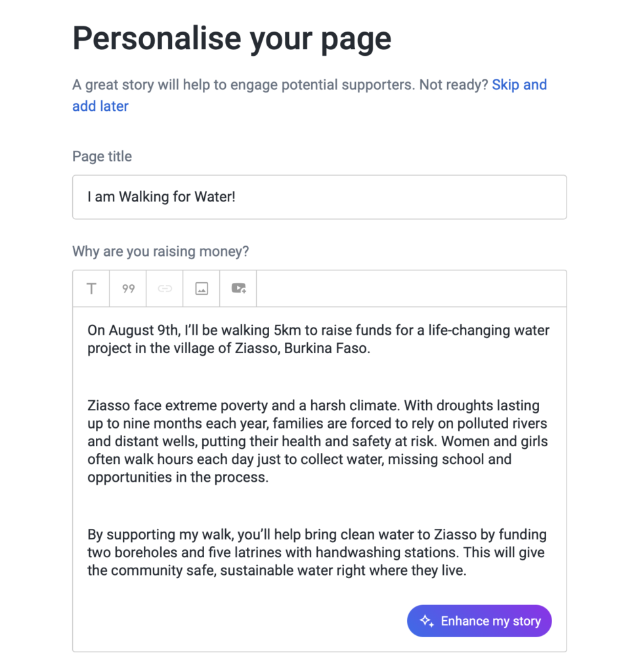Focus the Page title input field
The image size is (625, 672).
(x=319, y=197)
